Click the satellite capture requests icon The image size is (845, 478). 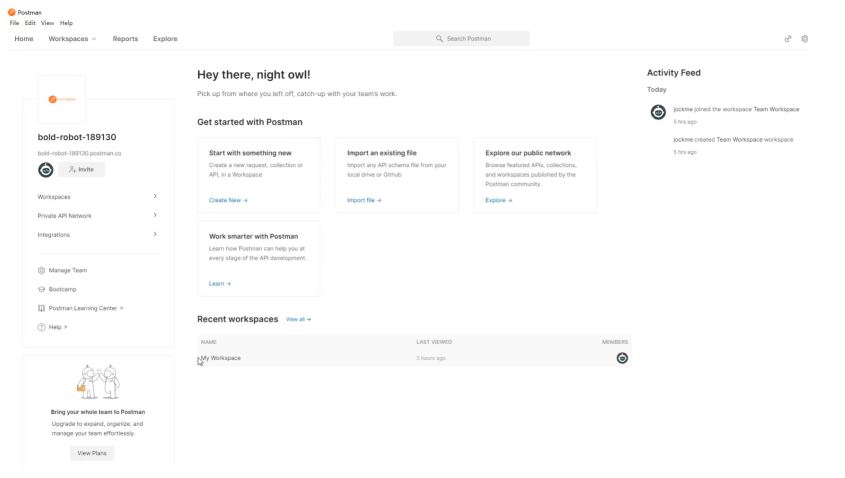(788, 39)
